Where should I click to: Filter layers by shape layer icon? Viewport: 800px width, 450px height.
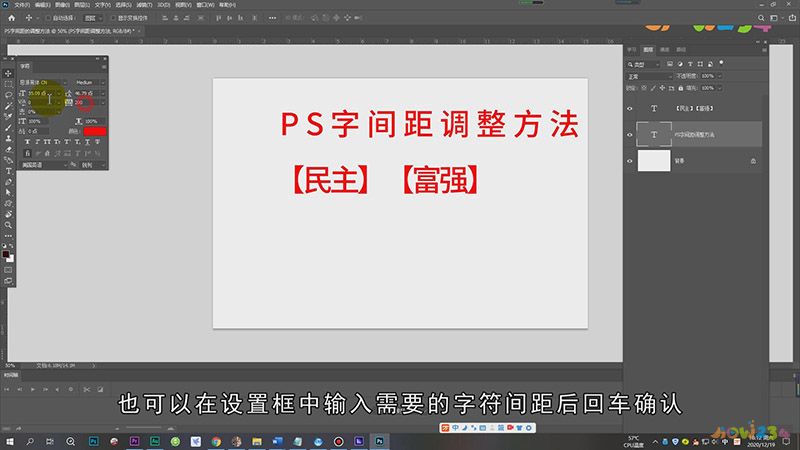(700, 64)
